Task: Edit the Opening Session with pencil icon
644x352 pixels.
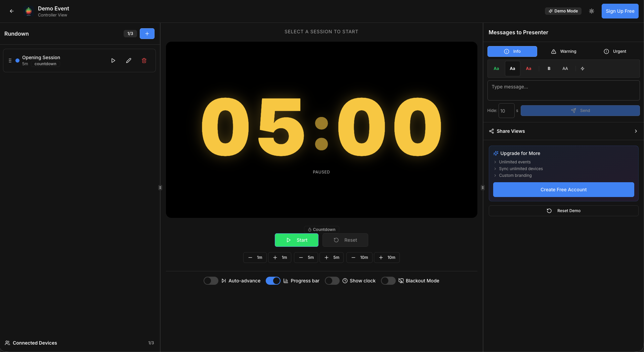Action: click(x=128, y=61)
